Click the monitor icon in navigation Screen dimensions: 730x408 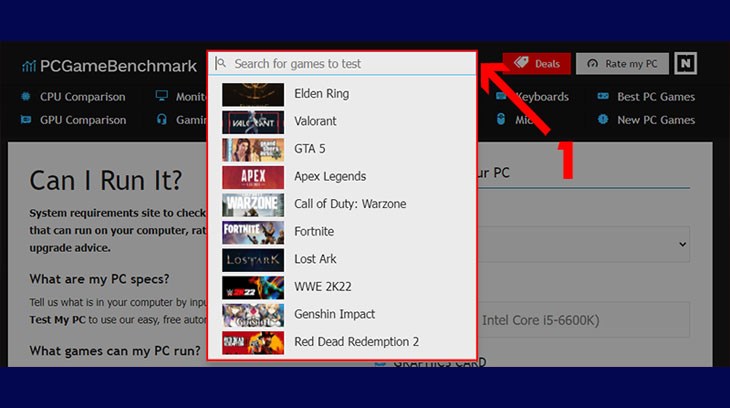tap(161, 97)
